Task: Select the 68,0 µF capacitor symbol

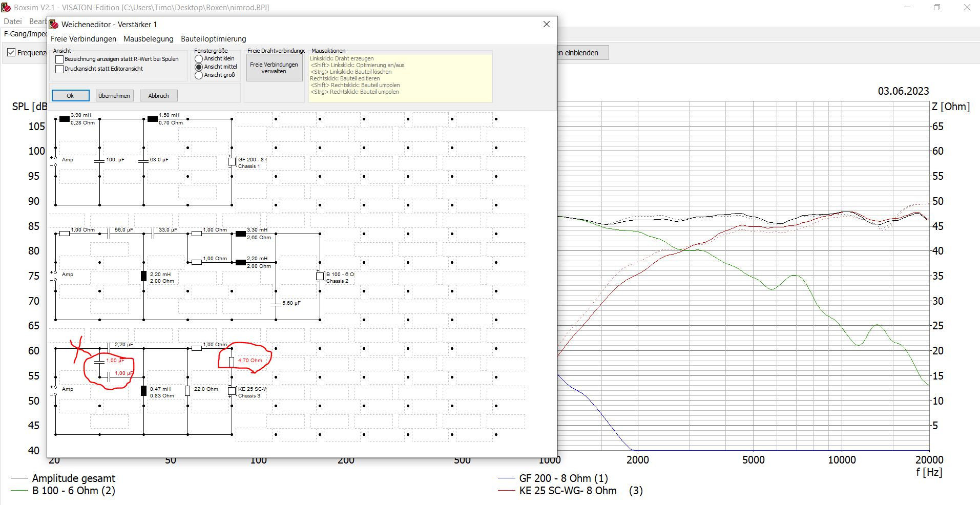Action: (x=143, y=161)
